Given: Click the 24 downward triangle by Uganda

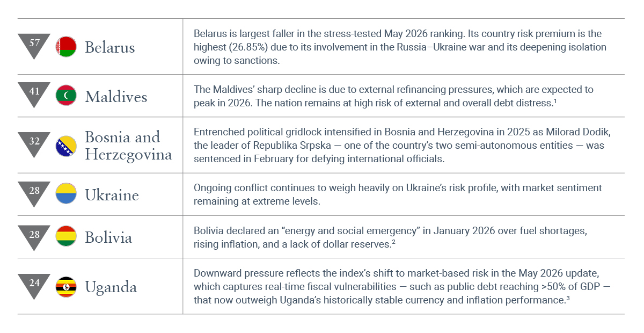Looking at the screenshot, I should 34,285.
